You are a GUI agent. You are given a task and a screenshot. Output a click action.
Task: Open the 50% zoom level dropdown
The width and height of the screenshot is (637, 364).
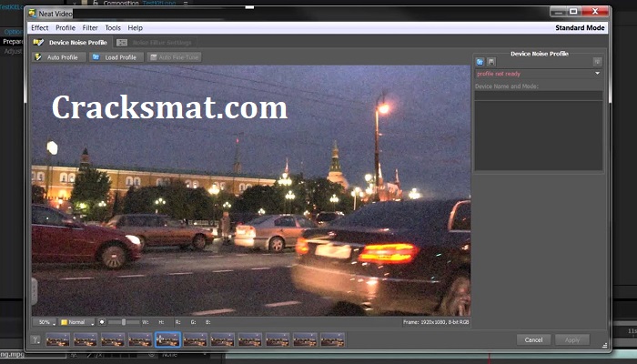(x=45, y=322)
